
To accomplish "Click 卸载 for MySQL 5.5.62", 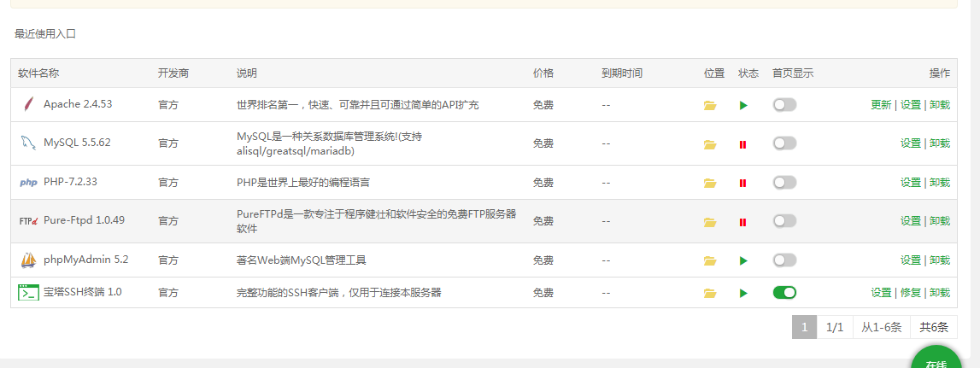I will point(939,143).
